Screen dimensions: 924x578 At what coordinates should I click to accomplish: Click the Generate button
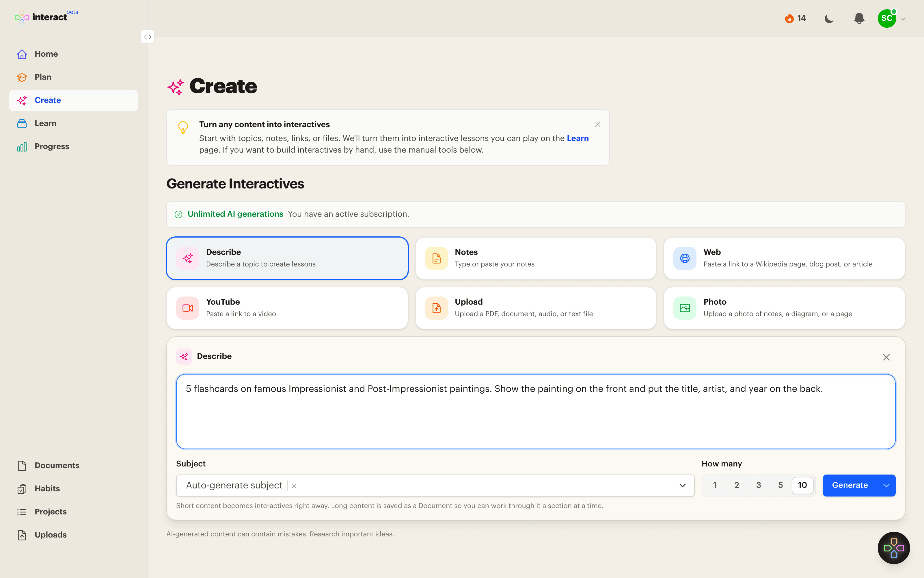tap(850, 485)
